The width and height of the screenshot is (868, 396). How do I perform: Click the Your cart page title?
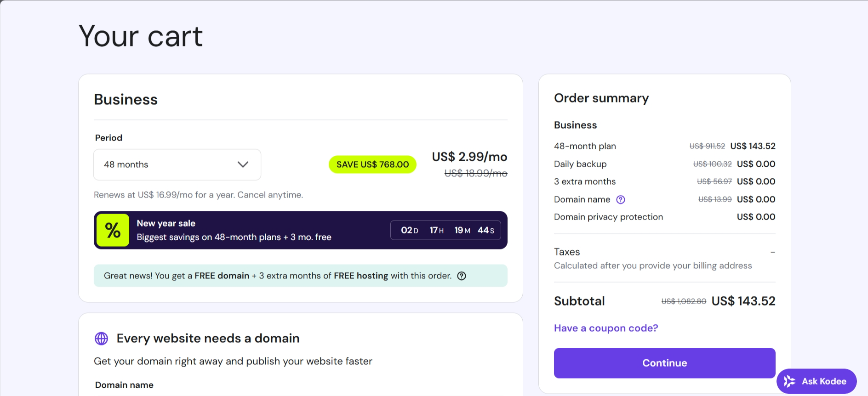[x=141, y=36]
